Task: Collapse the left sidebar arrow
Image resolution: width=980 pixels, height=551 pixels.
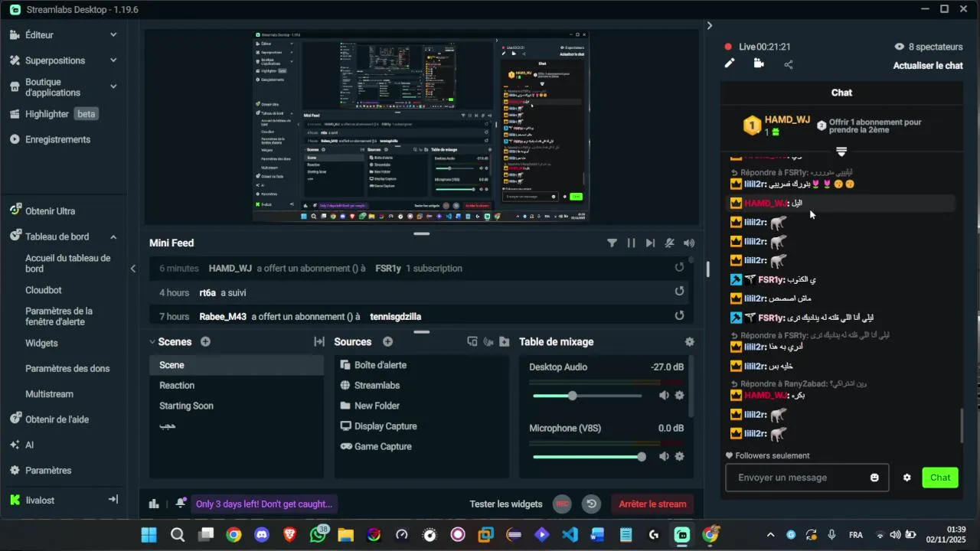Action: [133, 269]
